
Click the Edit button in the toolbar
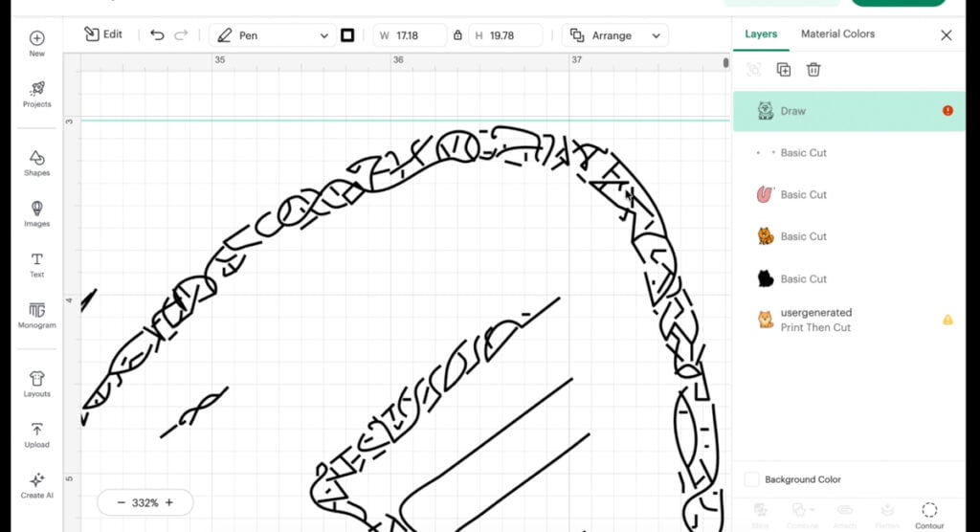point(103,34)
